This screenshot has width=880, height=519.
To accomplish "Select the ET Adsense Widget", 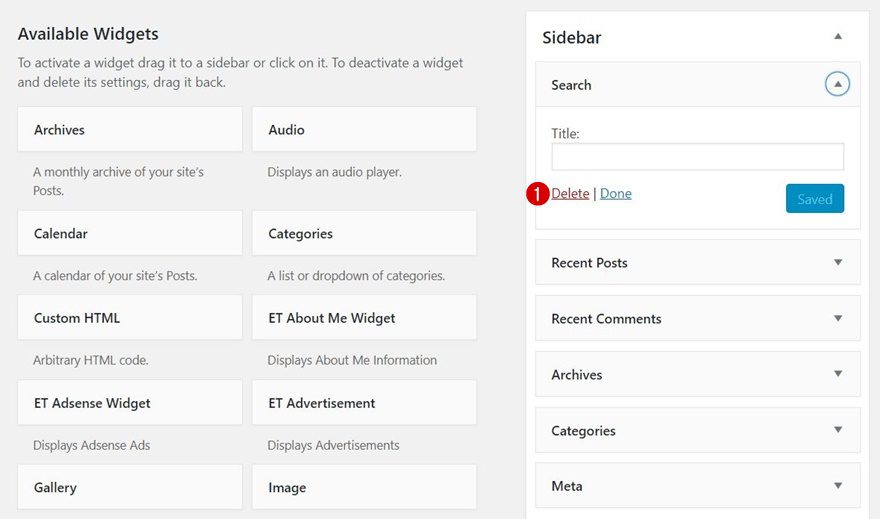I will pos(130,403).
